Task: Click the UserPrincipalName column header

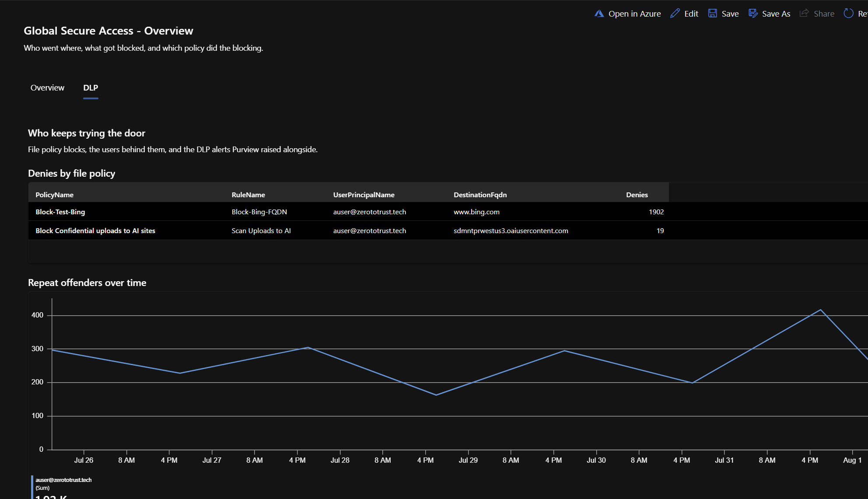Action: coord(364,195)
